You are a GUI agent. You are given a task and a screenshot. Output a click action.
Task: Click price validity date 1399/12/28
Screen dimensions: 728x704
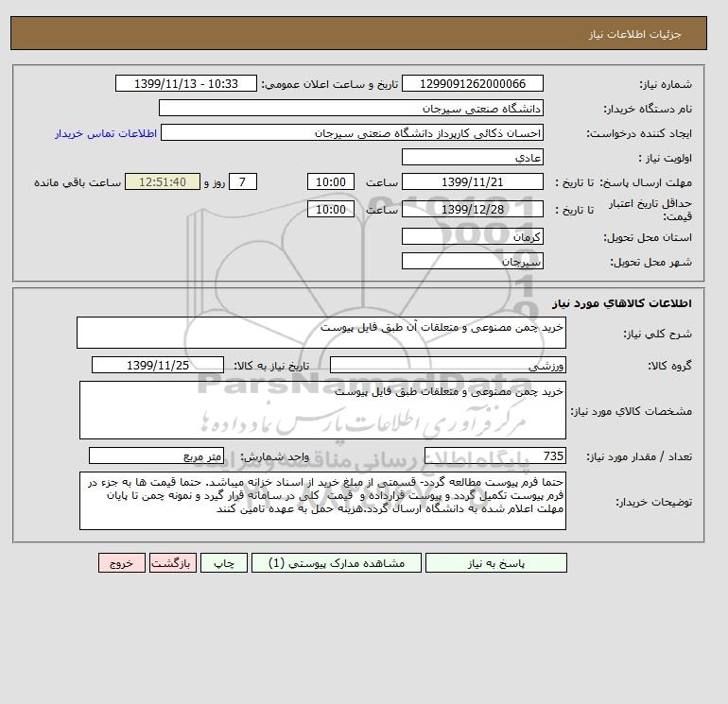tap(472, 209)
